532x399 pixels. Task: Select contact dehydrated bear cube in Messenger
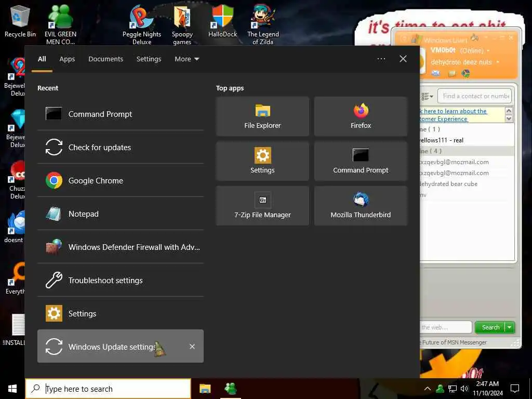[448, 184]
